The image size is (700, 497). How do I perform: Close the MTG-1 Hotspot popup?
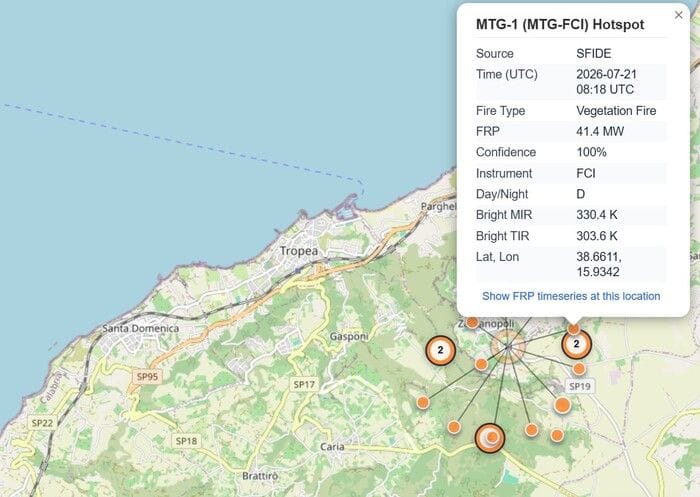tap(679, 15)
